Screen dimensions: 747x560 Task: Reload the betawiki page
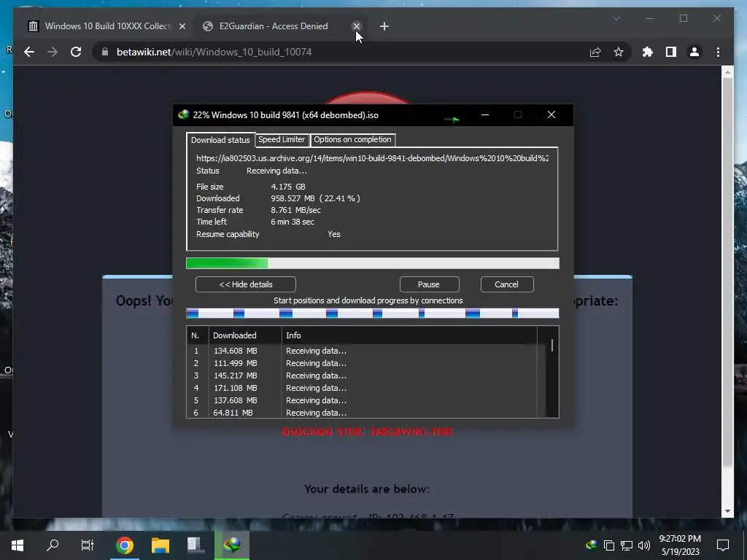click(76, 52)
